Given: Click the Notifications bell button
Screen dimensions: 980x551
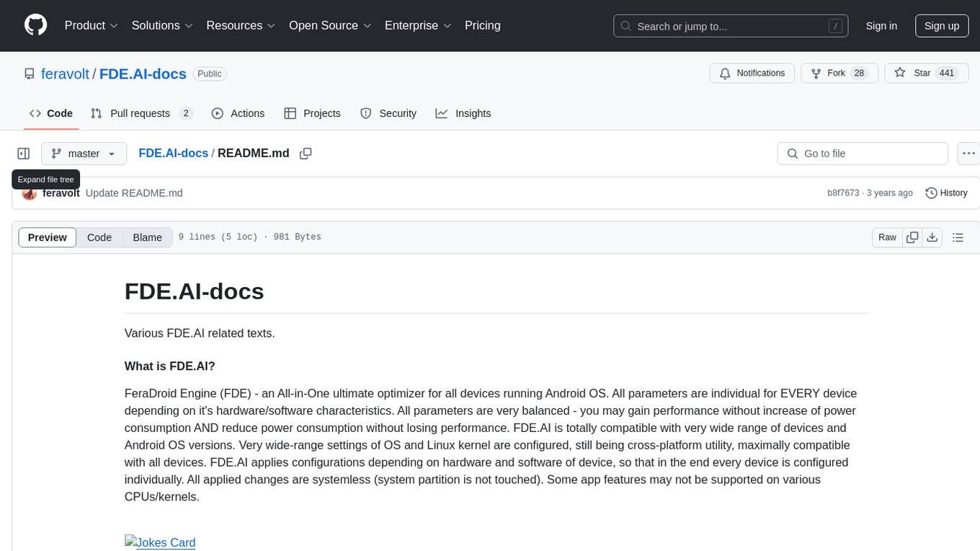Looking at the screenshot, I should pos(752,74).
